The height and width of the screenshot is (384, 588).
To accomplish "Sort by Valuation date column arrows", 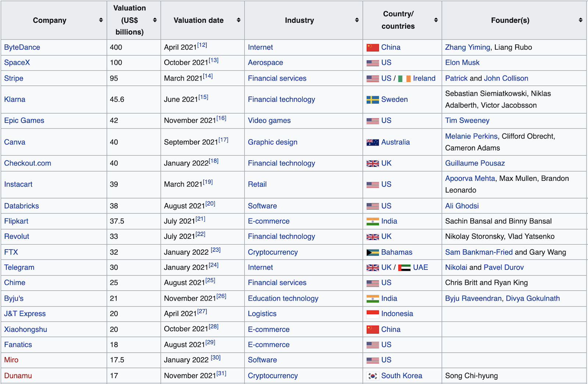I will click(x=239, y=20).
